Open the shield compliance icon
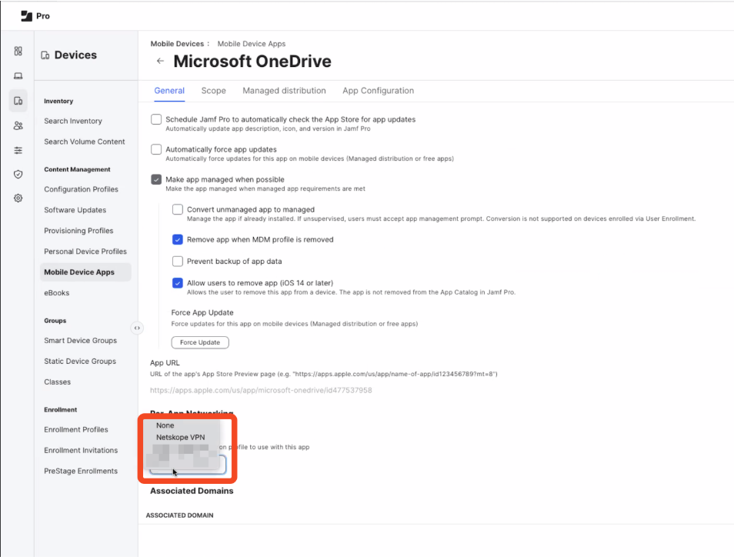The width and height of the screenshot is (734, 560). pos(18,174)
